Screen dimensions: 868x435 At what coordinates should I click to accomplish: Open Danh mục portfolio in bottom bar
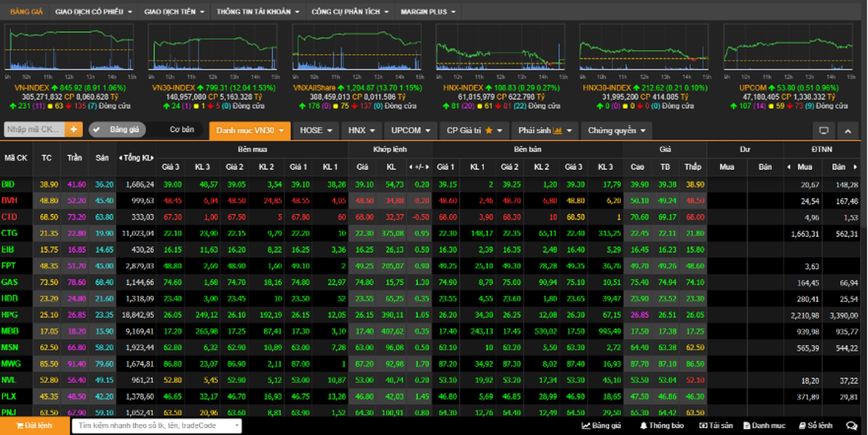(764, 426)
